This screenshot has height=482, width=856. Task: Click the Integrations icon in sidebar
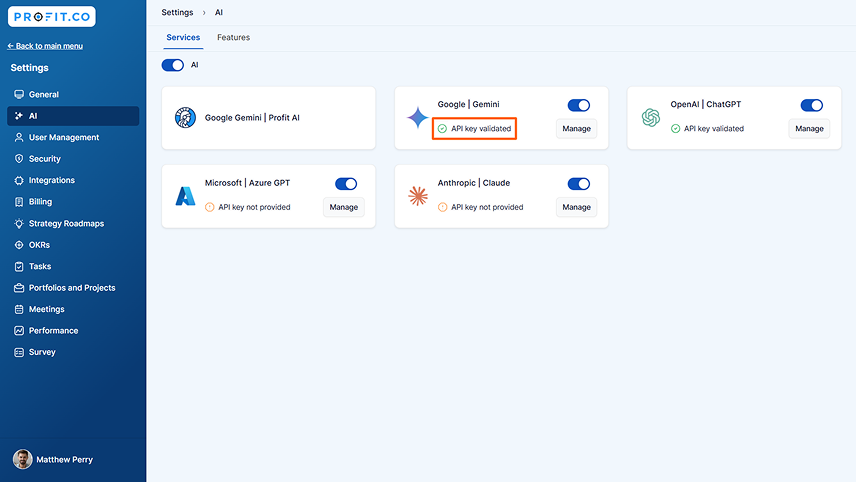[19, 180]
